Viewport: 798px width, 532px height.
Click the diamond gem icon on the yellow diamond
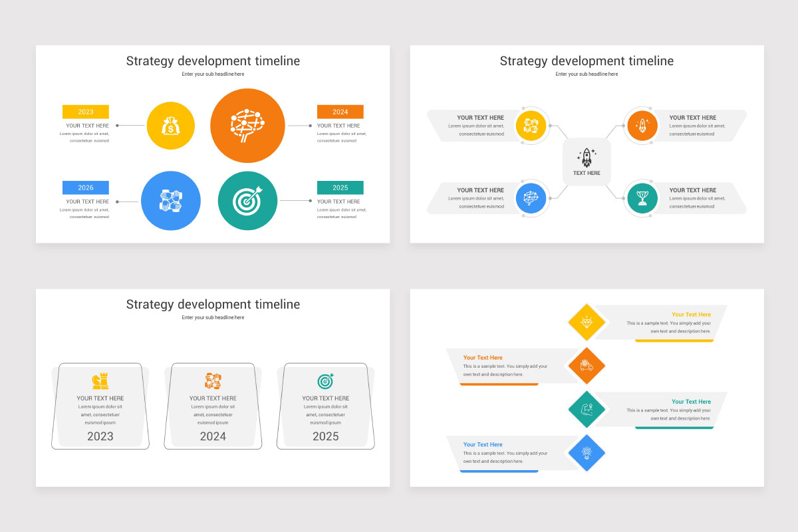pos(586,322)
